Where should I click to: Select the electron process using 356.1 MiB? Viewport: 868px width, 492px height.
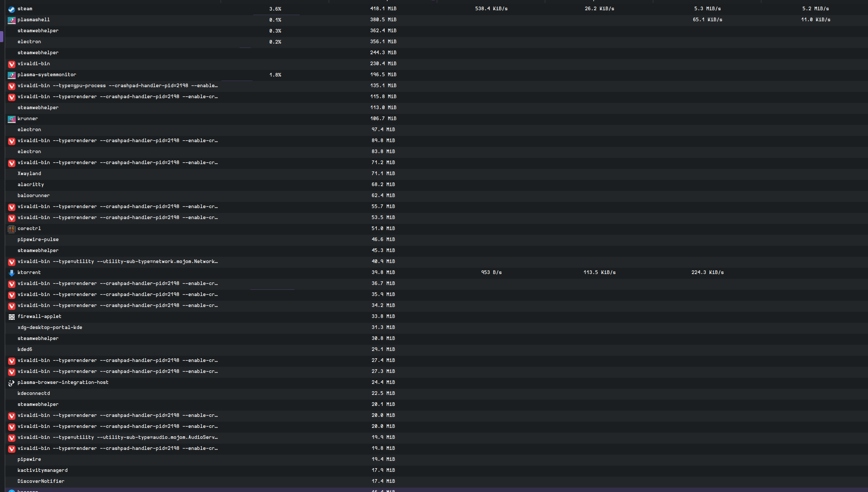coord(29,41)
